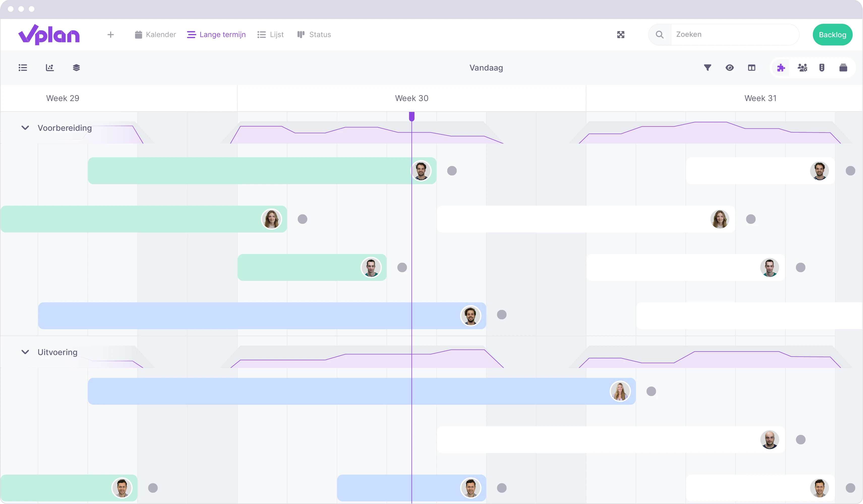Image resolution: width=863 pixels, height=504 pixels.
Task: Collapse the Voorbereiding section
Action: point(25,128)
